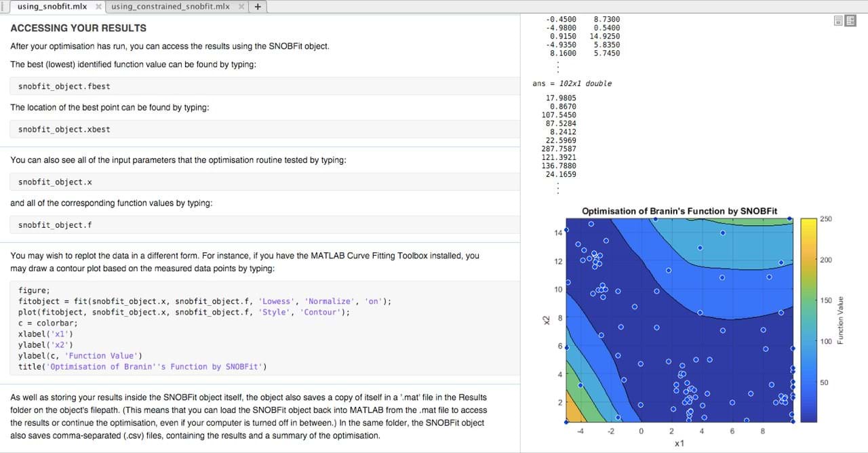Close the using_constrained_snobfit.mlx tab

(241, 7)
